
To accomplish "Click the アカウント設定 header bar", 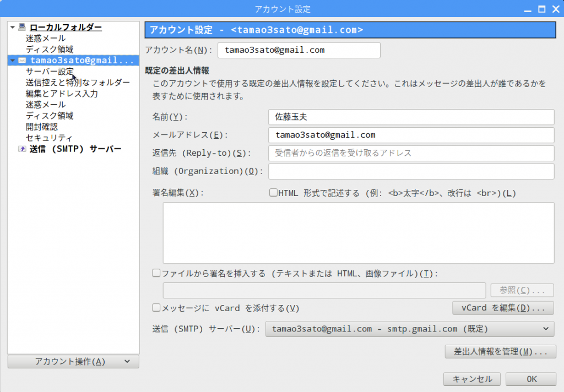I will [x=350, y=30].
